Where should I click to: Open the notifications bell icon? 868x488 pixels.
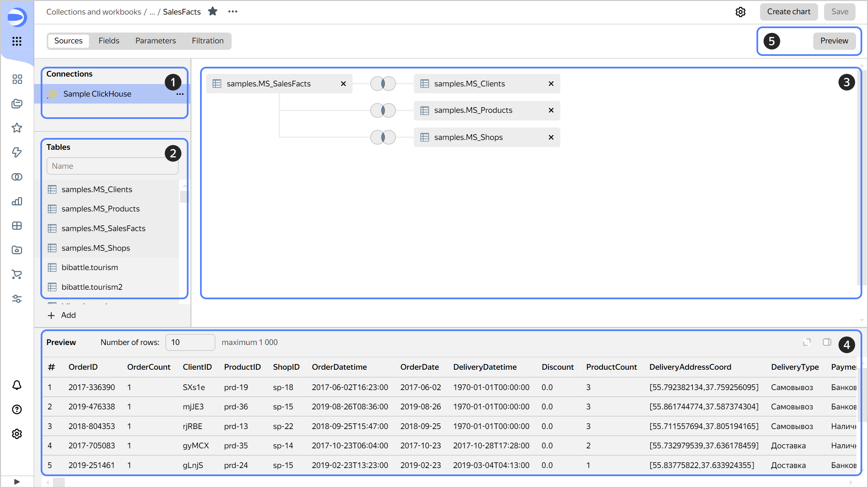17,385
